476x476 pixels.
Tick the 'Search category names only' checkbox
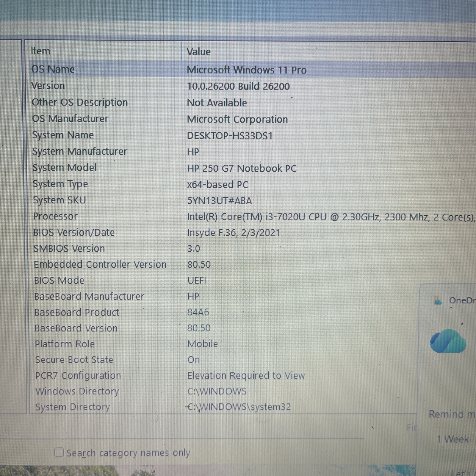pos(59,452)
